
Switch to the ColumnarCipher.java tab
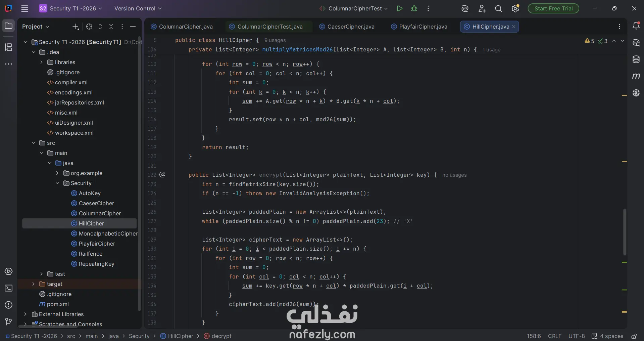coord(182,27)
